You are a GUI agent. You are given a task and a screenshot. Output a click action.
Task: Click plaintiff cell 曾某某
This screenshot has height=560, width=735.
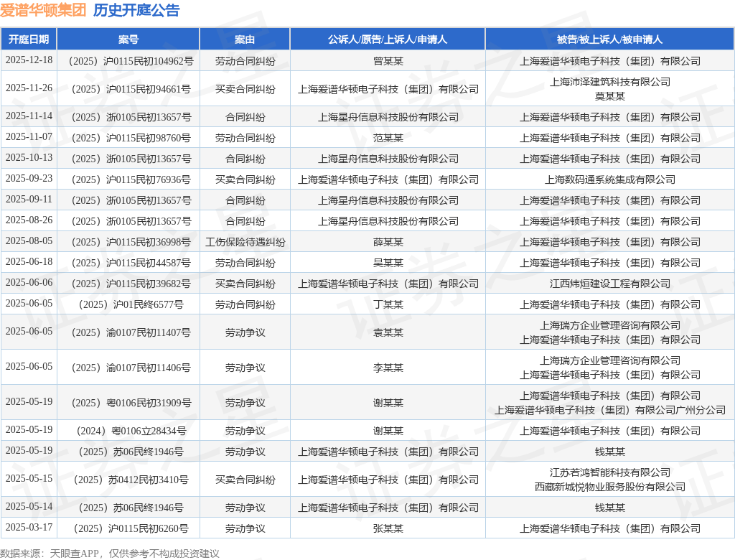[388, 61]
